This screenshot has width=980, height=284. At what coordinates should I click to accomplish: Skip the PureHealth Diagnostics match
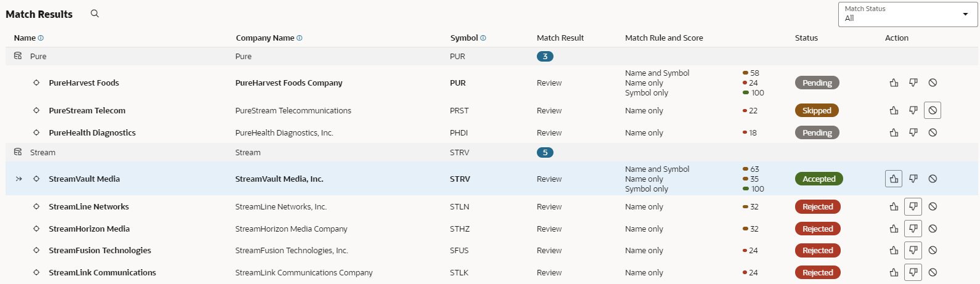coord(933,132)
